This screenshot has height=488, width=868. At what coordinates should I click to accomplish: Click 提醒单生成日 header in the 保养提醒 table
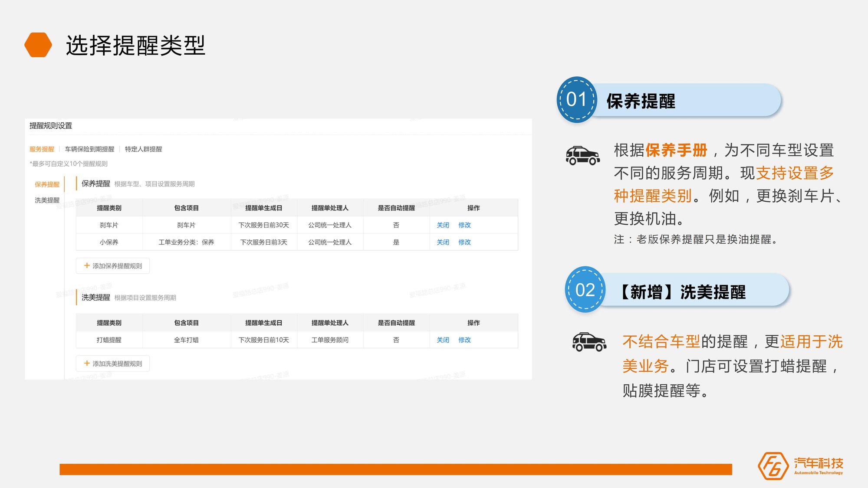pos(264,208)
